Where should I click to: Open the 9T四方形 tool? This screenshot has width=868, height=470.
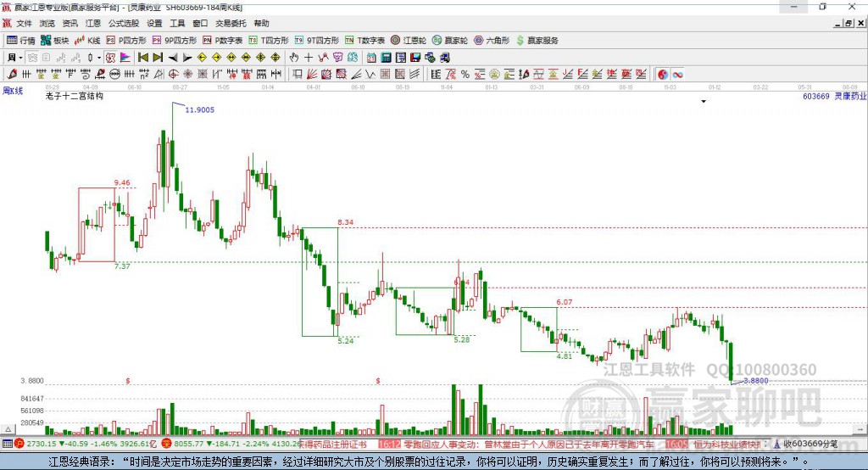(x=317, y=41)
